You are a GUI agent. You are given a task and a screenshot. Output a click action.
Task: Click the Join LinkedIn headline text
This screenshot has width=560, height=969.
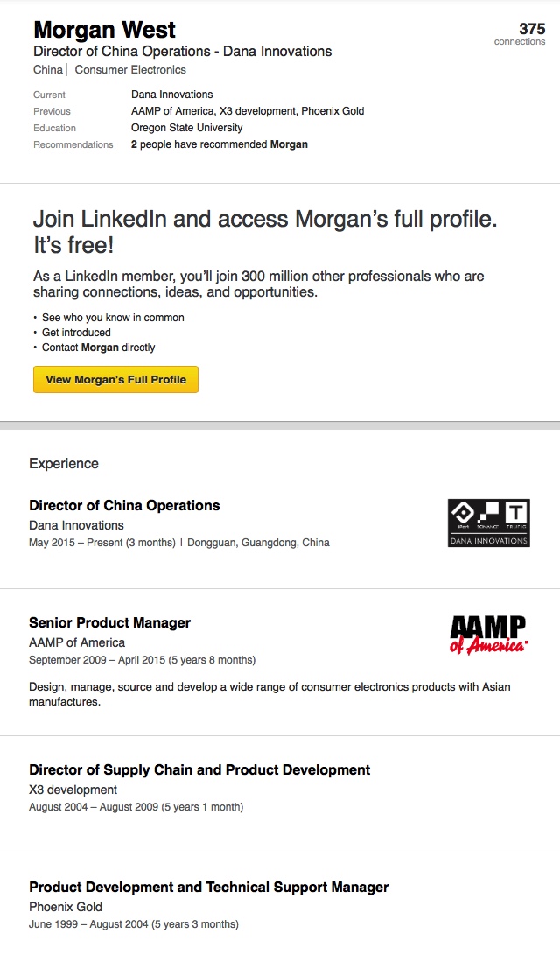coord(265,219)
